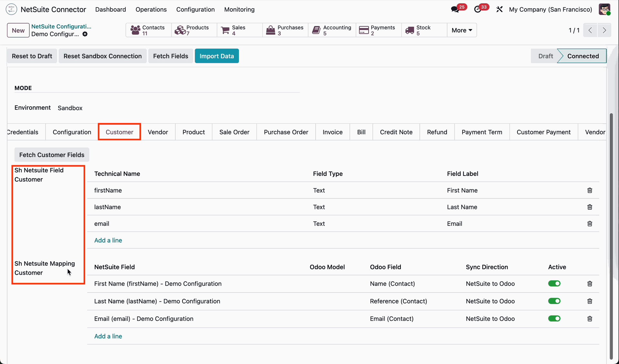
Task: Toggle Active for Email mapping
Action: point(554,319)
